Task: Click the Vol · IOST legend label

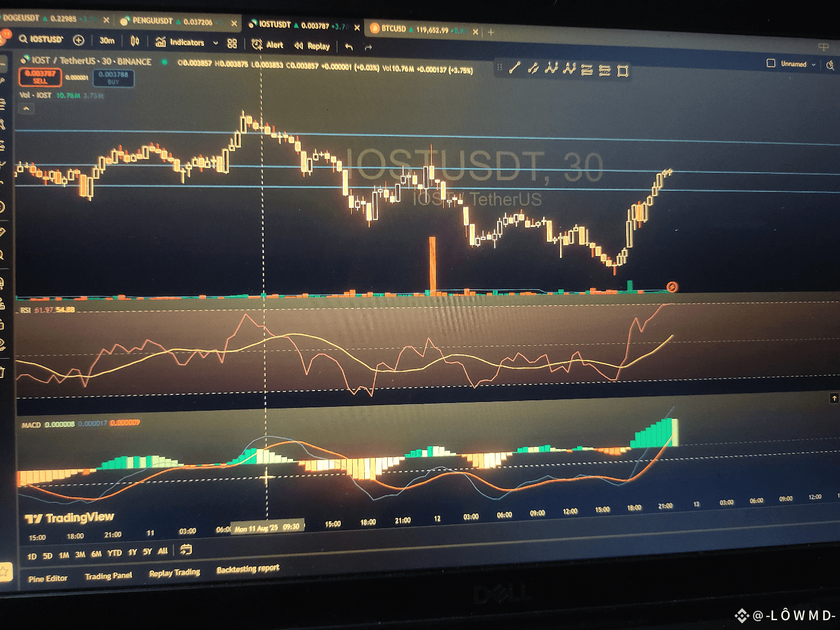Action: pyautogui.click(x=36, y=95)
